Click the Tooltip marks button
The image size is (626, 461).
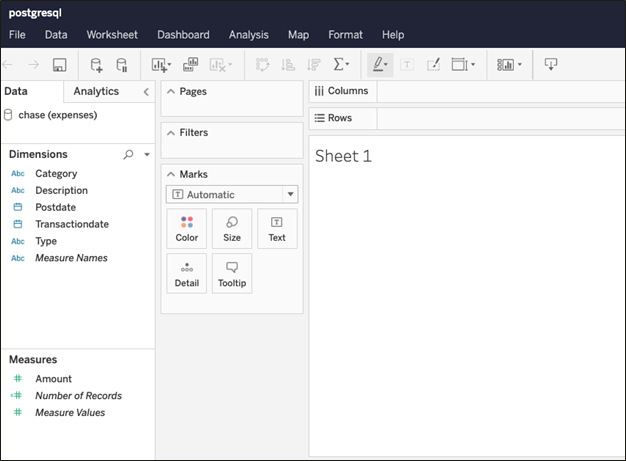[232, 273]
